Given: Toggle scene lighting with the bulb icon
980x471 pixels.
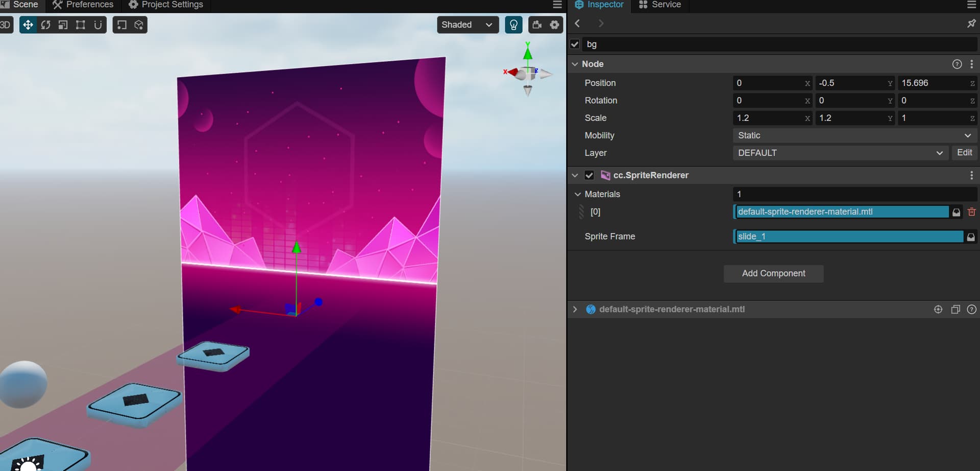Looking at the screenshot, I should click(513, 25).
